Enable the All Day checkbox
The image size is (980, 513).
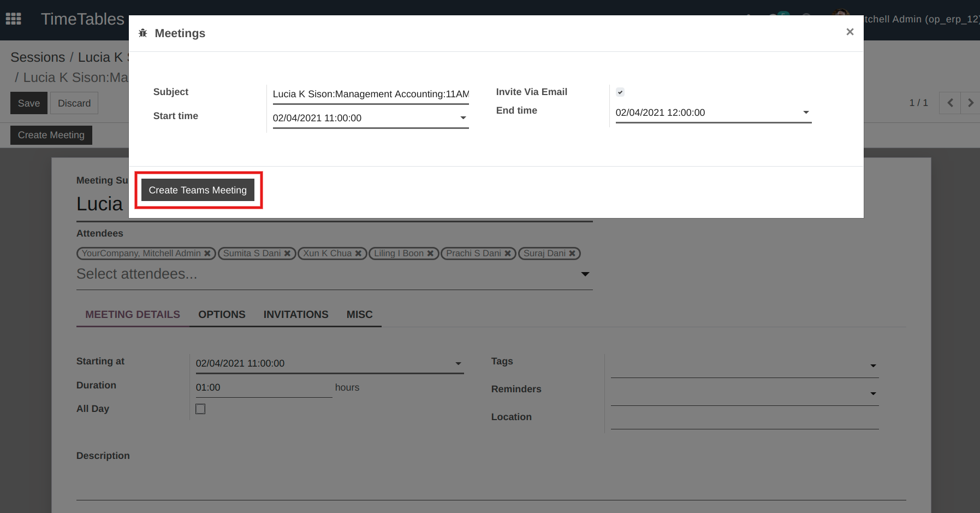200,409
